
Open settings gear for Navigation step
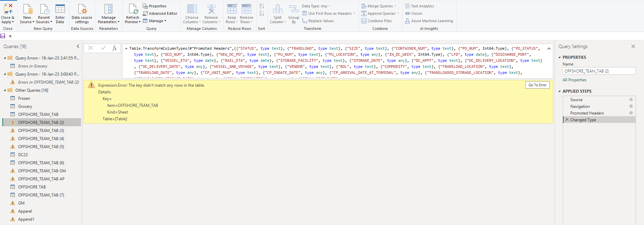[631, 106]
